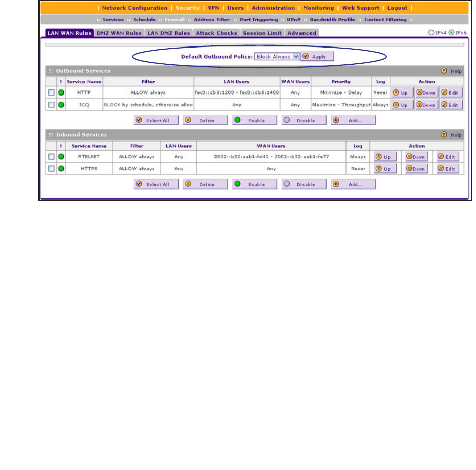476x470 pixels.
Task: Open the VPN menu
Action: (x=213, y=8)
